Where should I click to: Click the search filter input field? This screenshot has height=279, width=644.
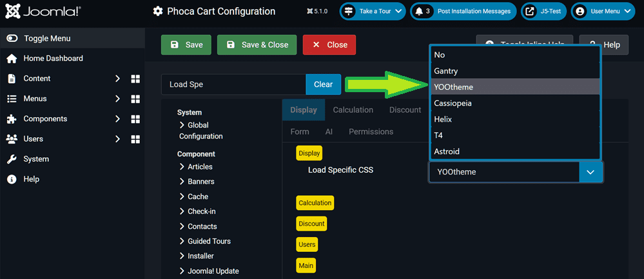coord(233,84)
